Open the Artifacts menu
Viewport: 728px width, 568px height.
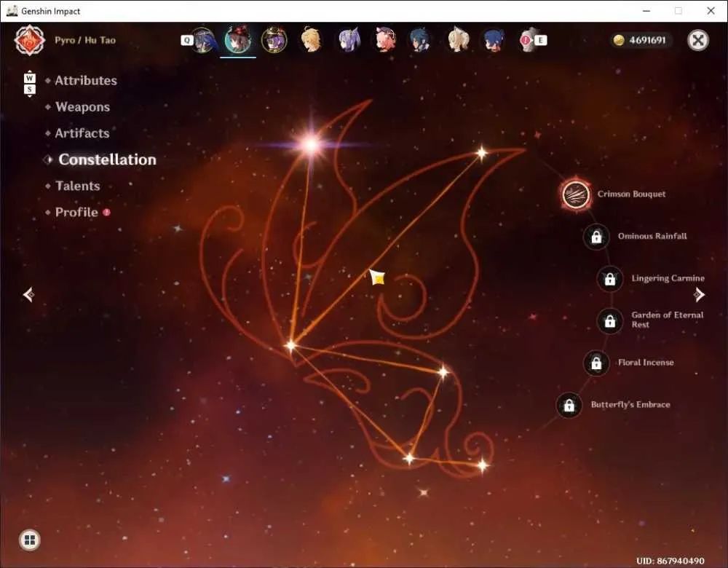(82, 134)
